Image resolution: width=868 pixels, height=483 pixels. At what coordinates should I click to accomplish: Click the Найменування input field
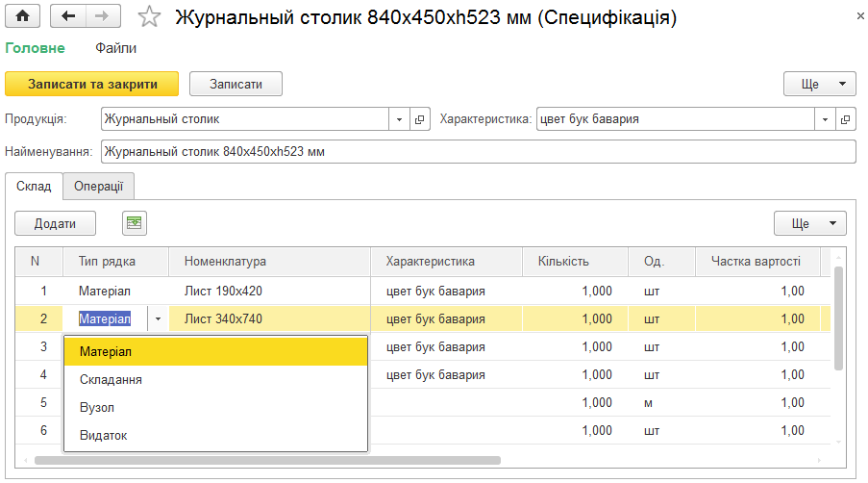tap(479, 152)
